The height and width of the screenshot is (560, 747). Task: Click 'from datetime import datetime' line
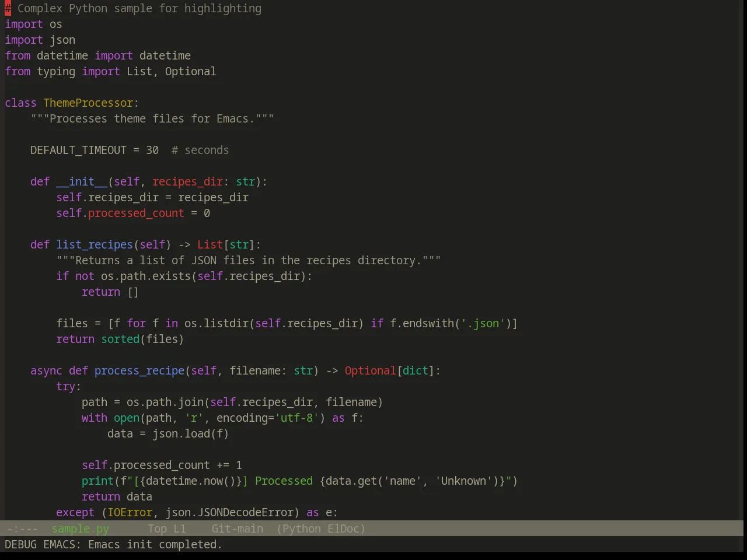(97, 55)
